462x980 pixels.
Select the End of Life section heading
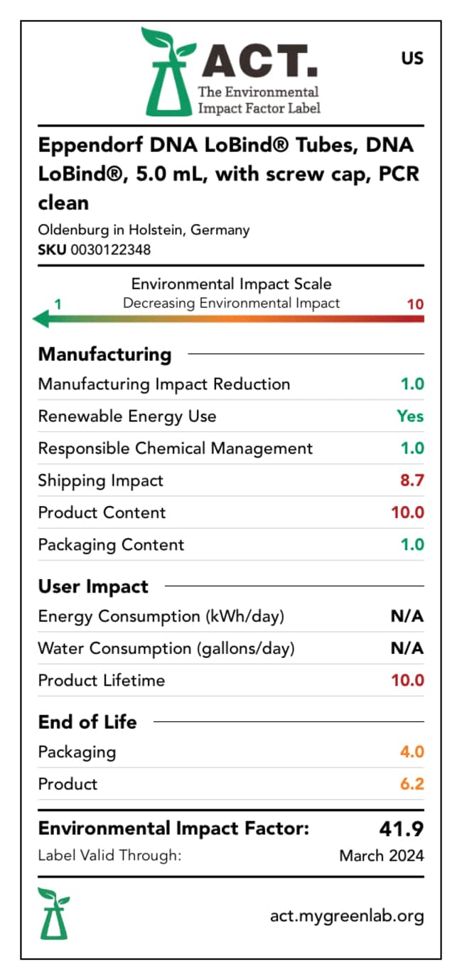coord(87,722)
